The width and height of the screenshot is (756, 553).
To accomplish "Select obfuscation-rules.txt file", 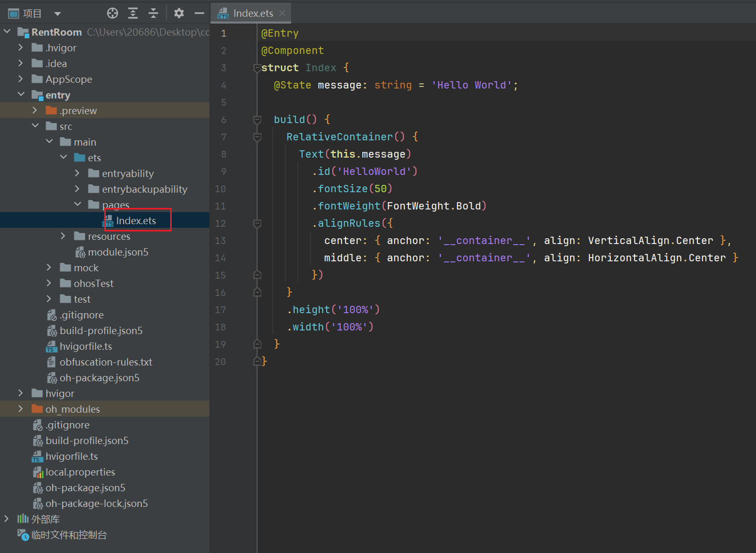I will tap(106, 362).
